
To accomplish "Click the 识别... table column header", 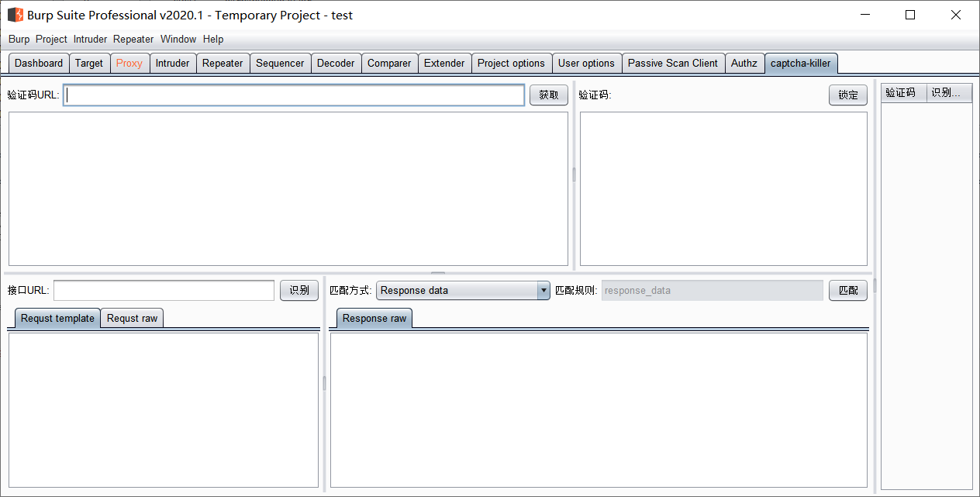I will pyautogui.click(x=950, y=92).
